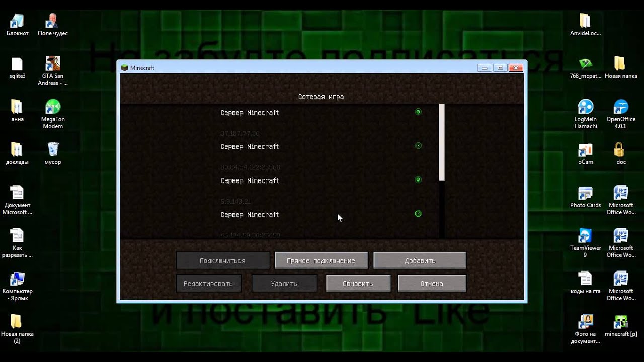Select the 768_mcpat desktop icon
The width and height of the screenshot is (644, 362).
pos(585,68)
